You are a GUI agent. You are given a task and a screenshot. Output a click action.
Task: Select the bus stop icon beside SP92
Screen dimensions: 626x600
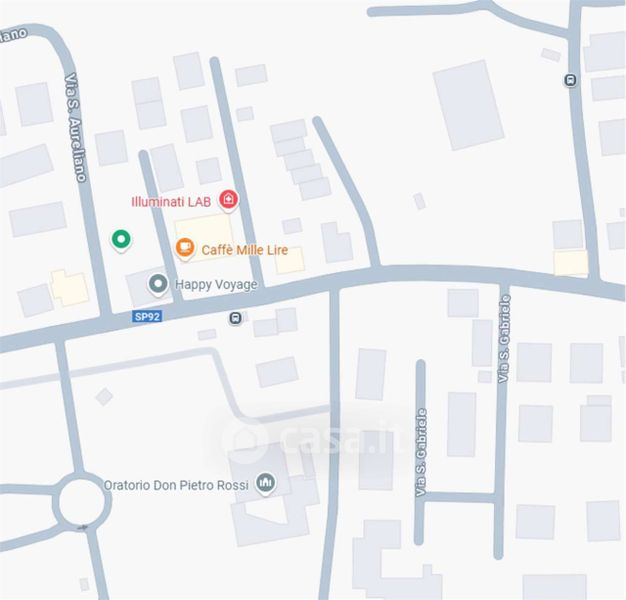click(x=235, y=318)
